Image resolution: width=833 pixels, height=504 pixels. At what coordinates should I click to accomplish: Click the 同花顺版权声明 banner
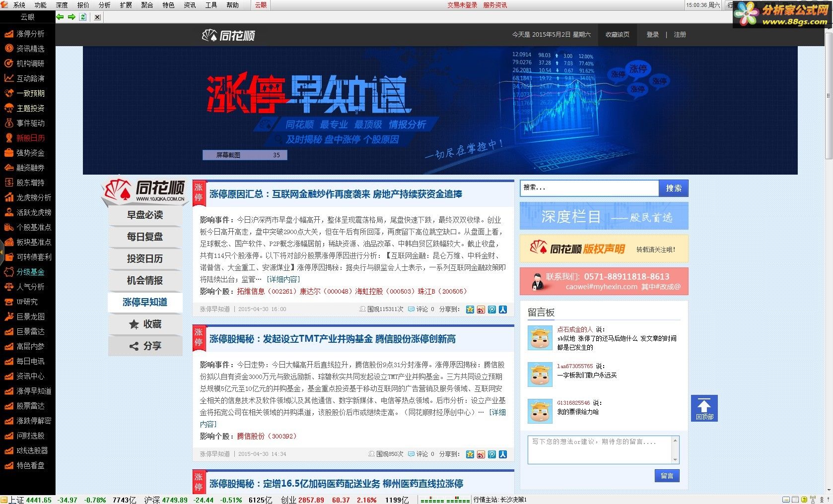(604, 249)
